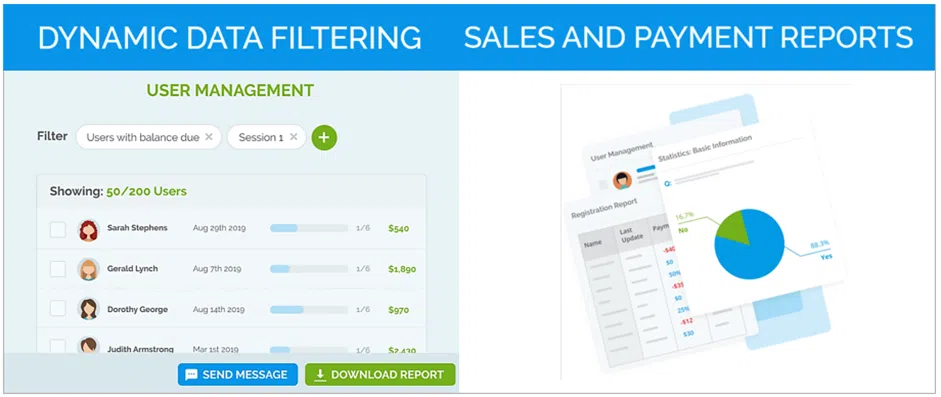Open Gerald Lynch's avatar

point(89,269)
